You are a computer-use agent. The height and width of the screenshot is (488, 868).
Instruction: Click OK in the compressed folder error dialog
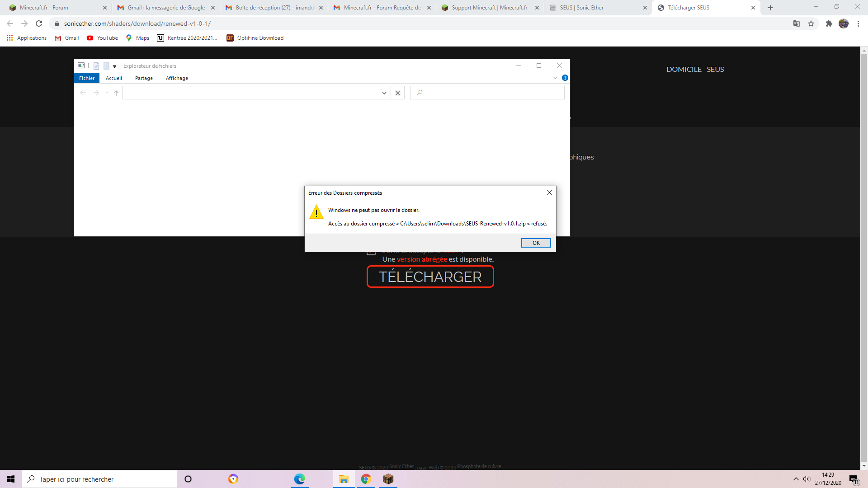(536, 243)
